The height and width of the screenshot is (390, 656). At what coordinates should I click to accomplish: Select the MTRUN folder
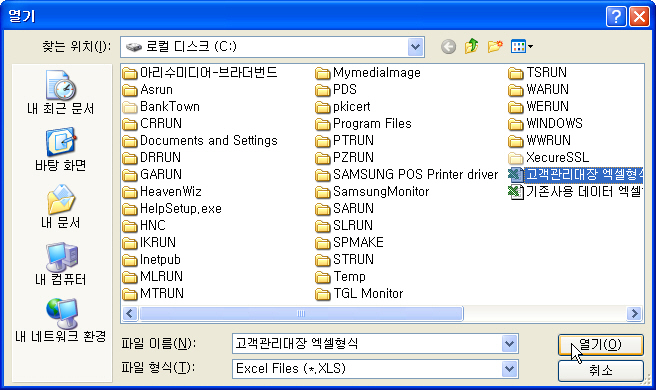point(154,293)
